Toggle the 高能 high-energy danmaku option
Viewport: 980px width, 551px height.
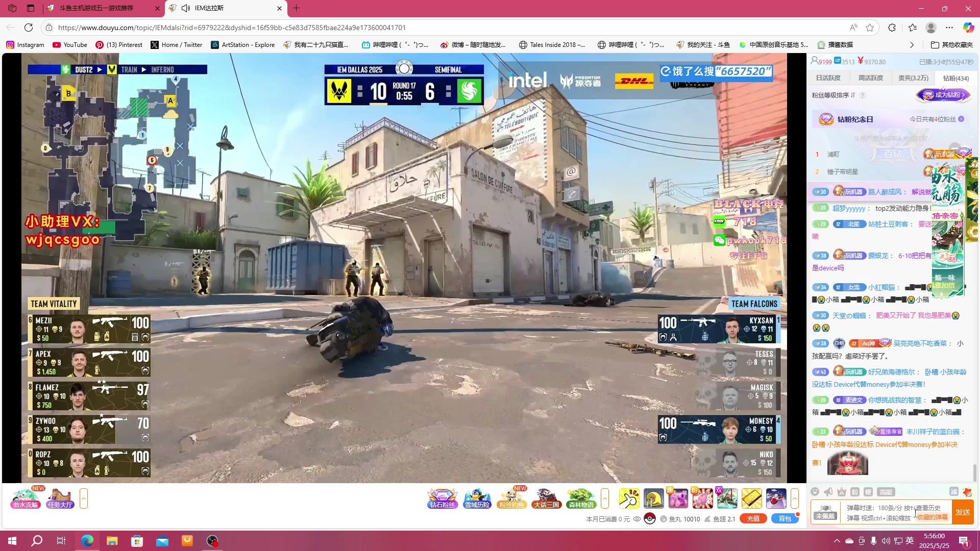(x=886, y=492)
